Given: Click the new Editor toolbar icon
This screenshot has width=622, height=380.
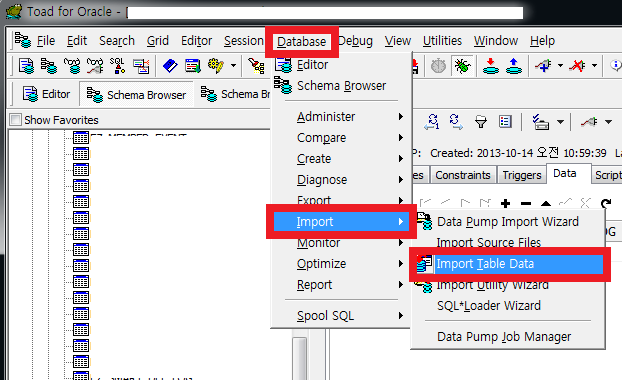Looking at the screenshot, I should [26, 66].
